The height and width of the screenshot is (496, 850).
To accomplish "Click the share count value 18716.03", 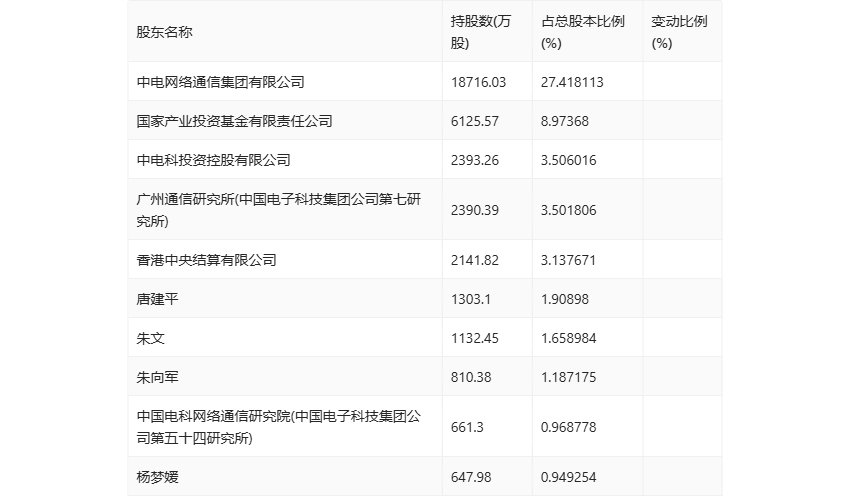I will point(478,82).
